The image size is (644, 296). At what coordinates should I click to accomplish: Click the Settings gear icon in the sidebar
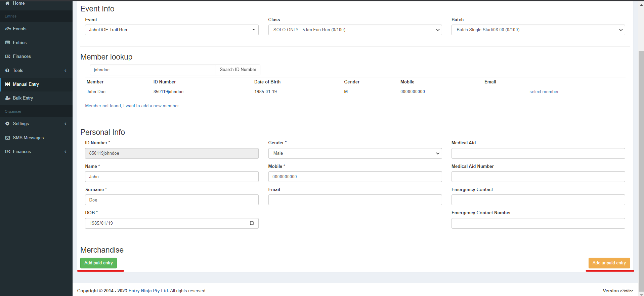click(x=7, y=124)
